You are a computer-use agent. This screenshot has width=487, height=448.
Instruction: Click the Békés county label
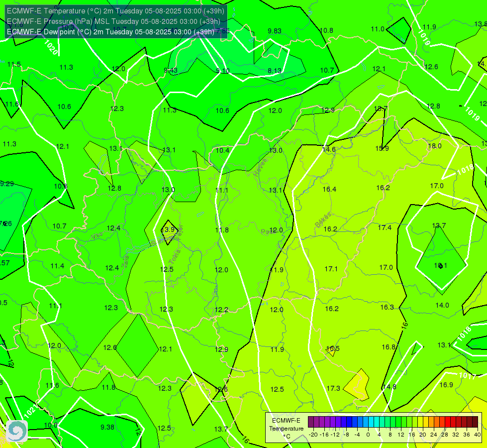coord(324,220)
